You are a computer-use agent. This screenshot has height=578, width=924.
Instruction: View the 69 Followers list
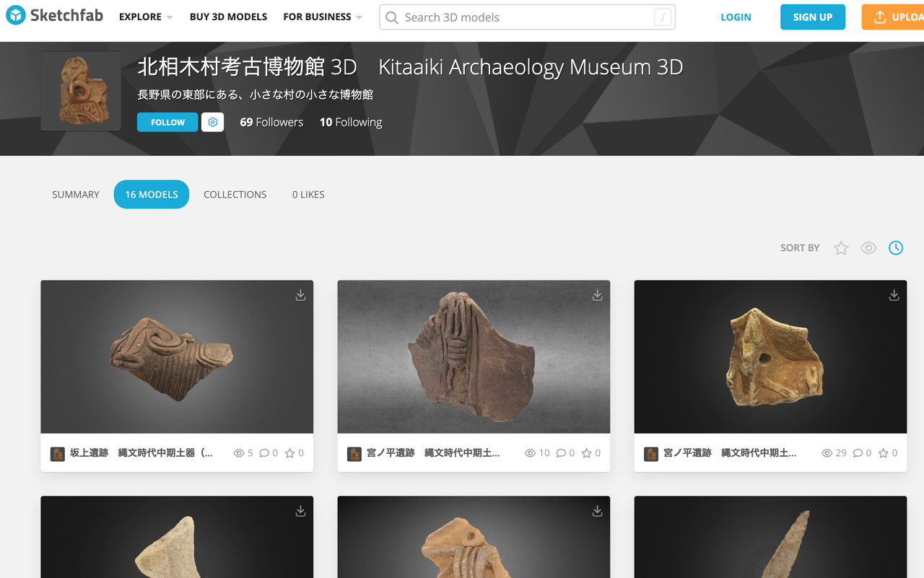[x=271, y=122]
